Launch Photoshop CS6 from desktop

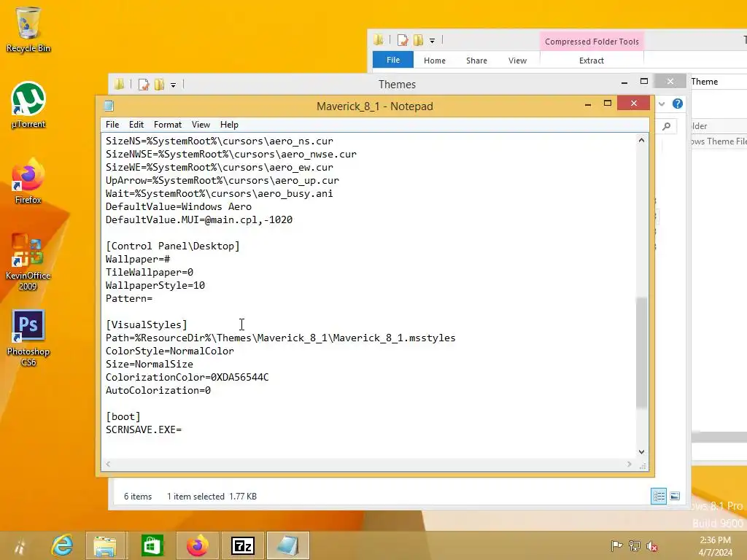[x=28, y=338]
